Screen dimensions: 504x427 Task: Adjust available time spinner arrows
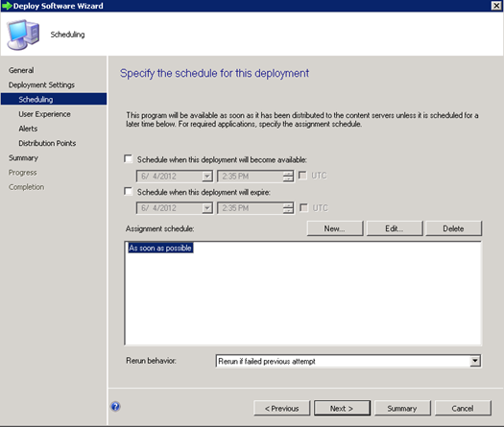[x=288, y=176]
